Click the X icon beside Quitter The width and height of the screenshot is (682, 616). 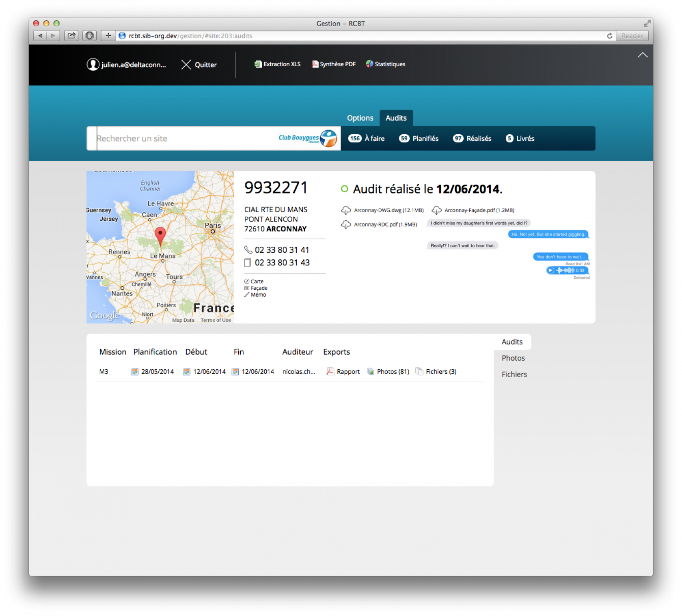pyautogui.click(x=186, y=65)
